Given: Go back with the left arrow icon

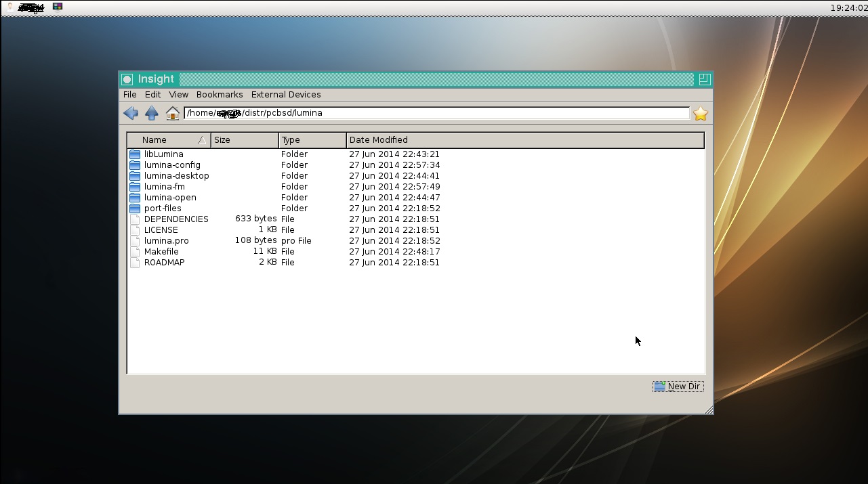Looking at the screenshot, I should click(x=131, y=113).
